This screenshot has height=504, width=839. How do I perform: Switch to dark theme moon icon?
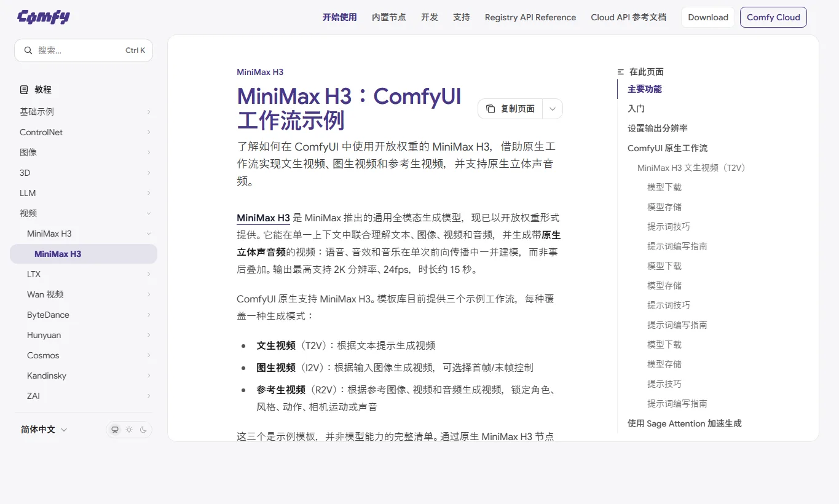[143, 430]
